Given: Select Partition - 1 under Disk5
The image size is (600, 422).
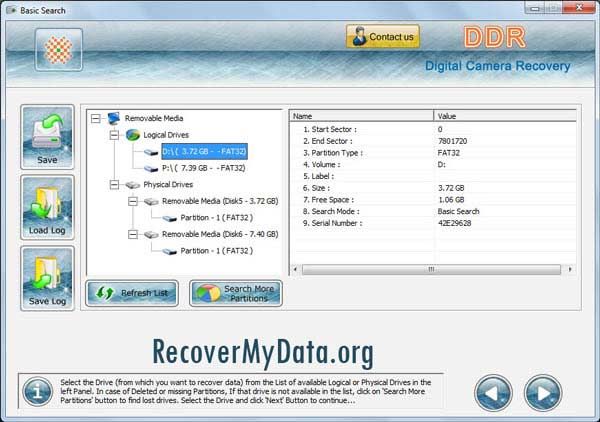Looking at the screenshot, I should [x=217, y=218].
